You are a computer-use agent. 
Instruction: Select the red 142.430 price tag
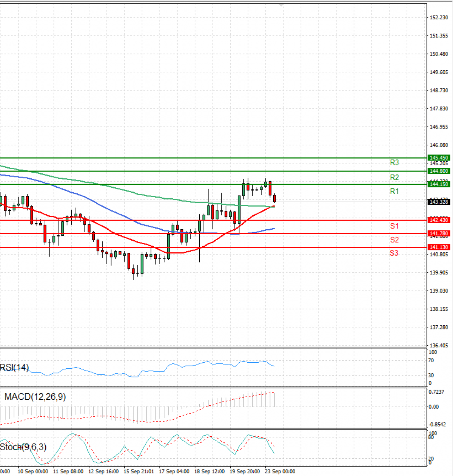point(439,220)
